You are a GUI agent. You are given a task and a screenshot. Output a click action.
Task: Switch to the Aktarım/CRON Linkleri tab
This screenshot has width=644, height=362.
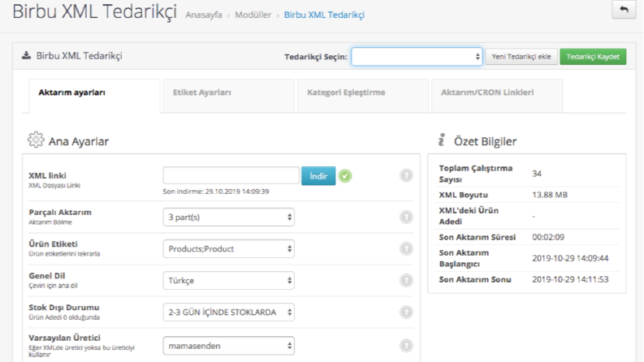pyautogui.click(x=497, y=95)
